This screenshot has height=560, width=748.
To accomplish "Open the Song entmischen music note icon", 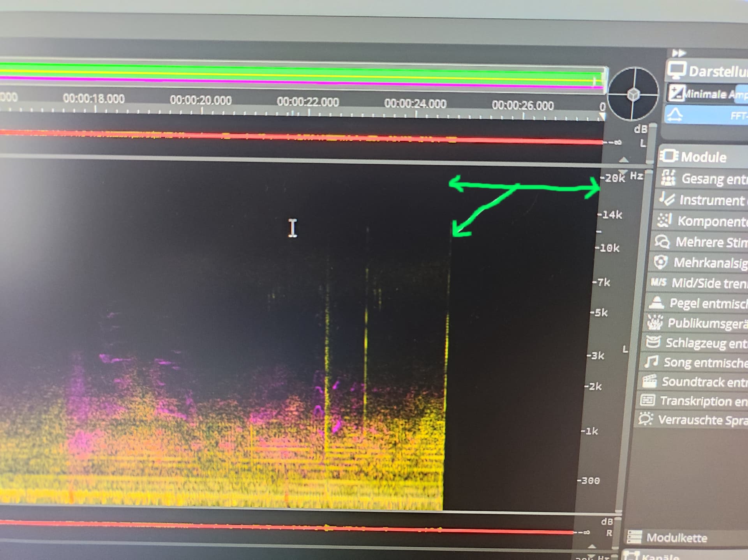I will (x=651, y=361).
